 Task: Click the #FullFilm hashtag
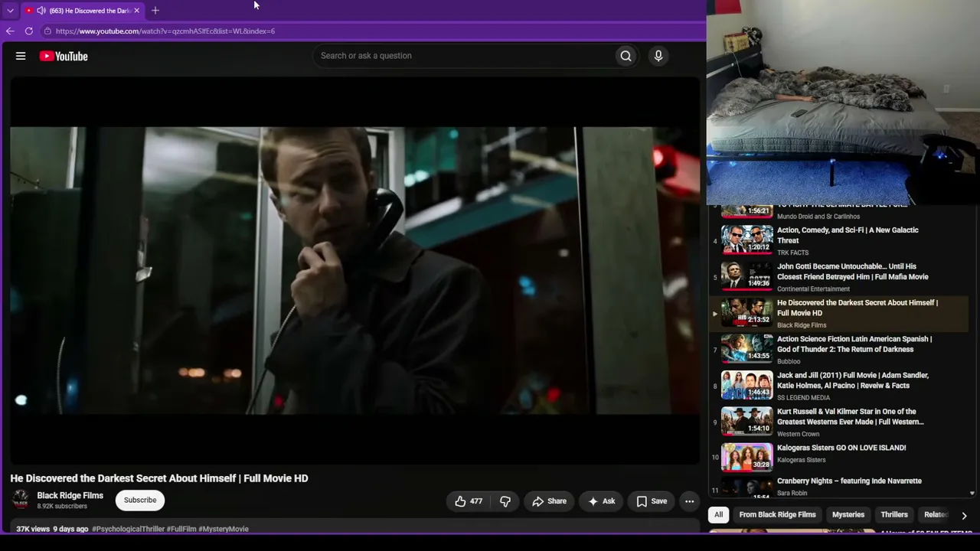(181, 529)
